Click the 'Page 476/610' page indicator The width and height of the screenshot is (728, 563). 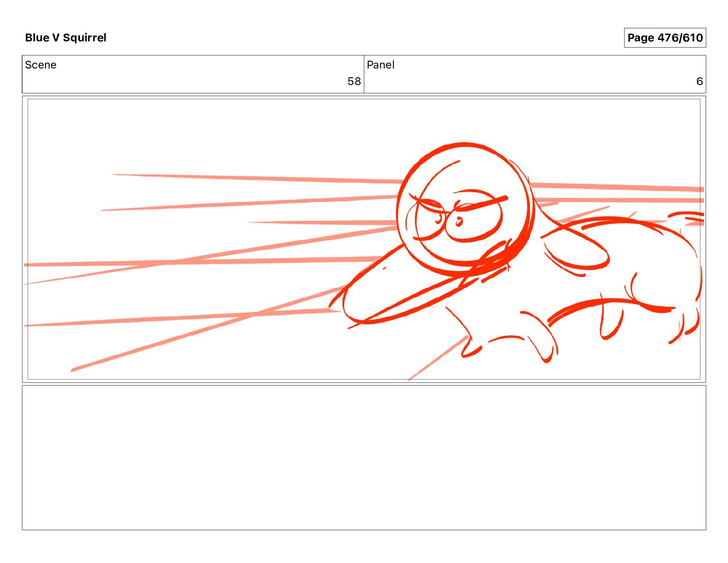(665, 38)
